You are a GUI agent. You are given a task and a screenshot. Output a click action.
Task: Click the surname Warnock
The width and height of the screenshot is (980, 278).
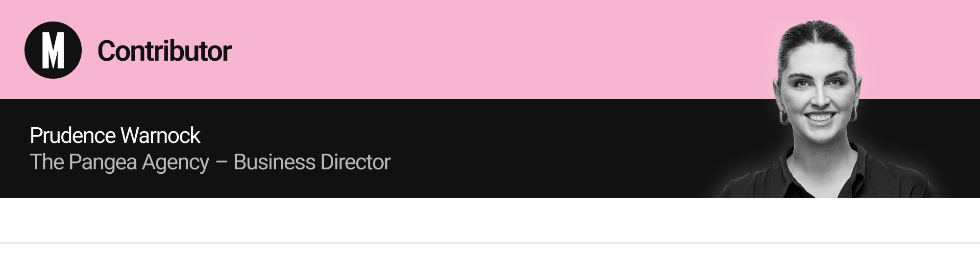161,136
